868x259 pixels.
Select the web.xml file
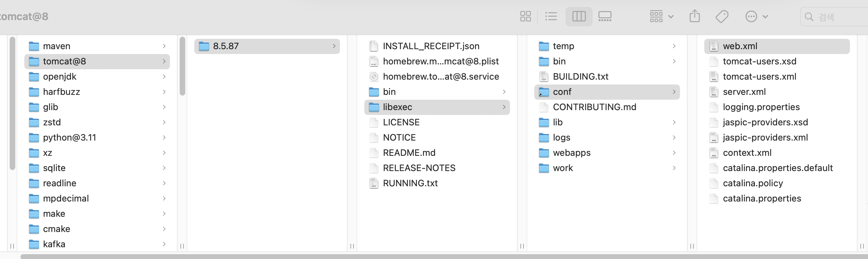coord(777,46)
